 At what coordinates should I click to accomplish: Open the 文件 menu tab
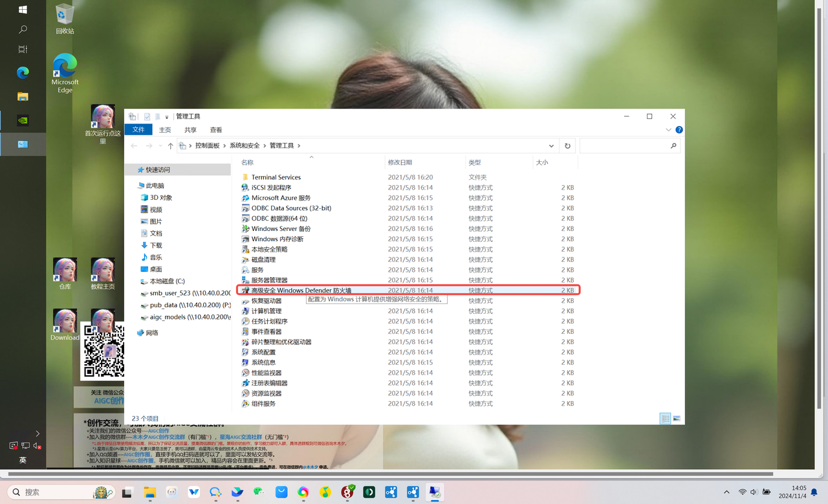[x=138, y=129]
